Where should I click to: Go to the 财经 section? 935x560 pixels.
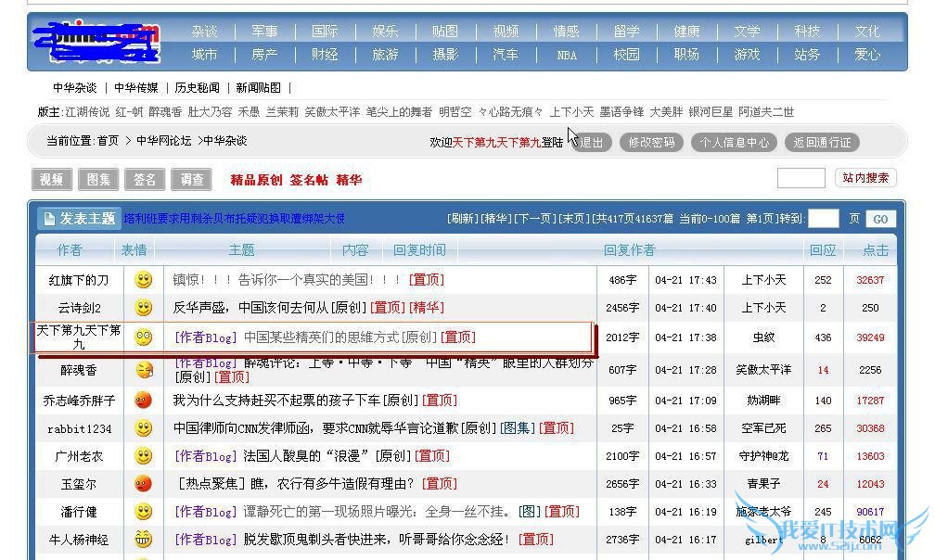coord(325,55)
